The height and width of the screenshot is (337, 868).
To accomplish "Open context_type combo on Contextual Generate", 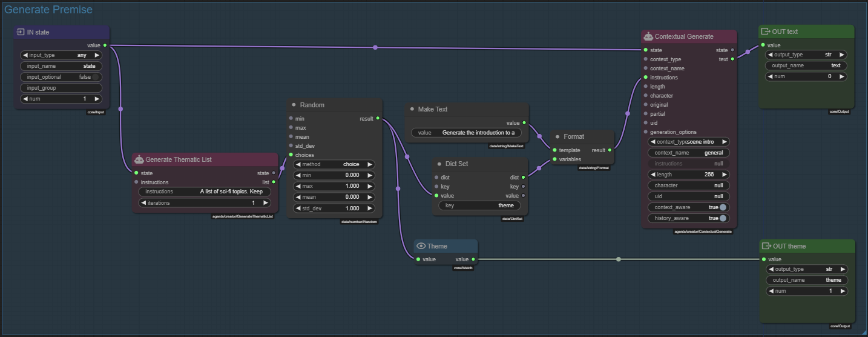I will pyautogui.click(x=688, y=142).
